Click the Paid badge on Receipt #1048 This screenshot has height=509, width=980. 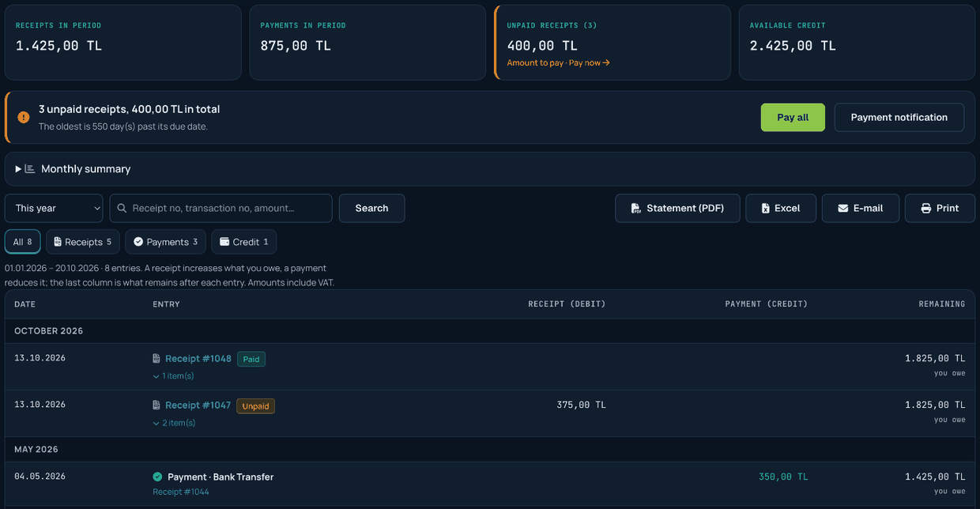[251, 360]
